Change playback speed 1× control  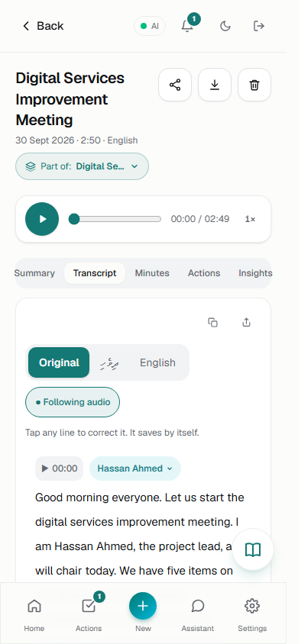click(250, 219)
